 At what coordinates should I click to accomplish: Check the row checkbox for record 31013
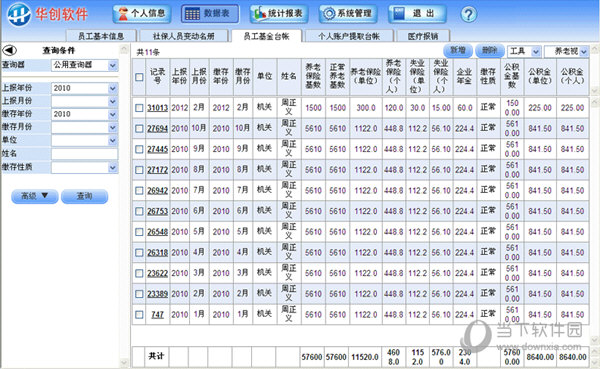tap(139, 108)
